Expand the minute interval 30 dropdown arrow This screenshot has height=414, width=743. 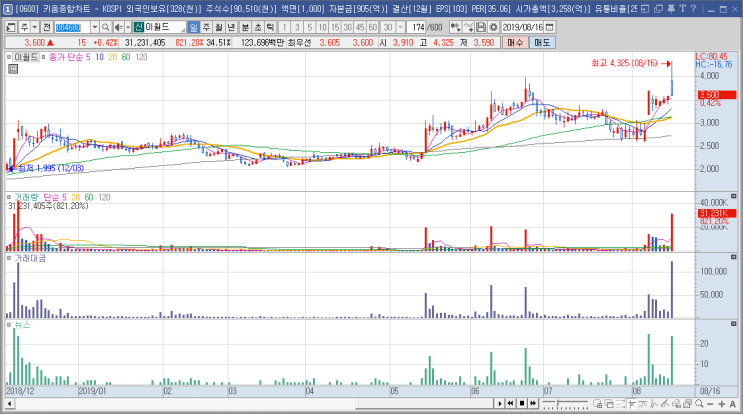(x=400, y=27)
